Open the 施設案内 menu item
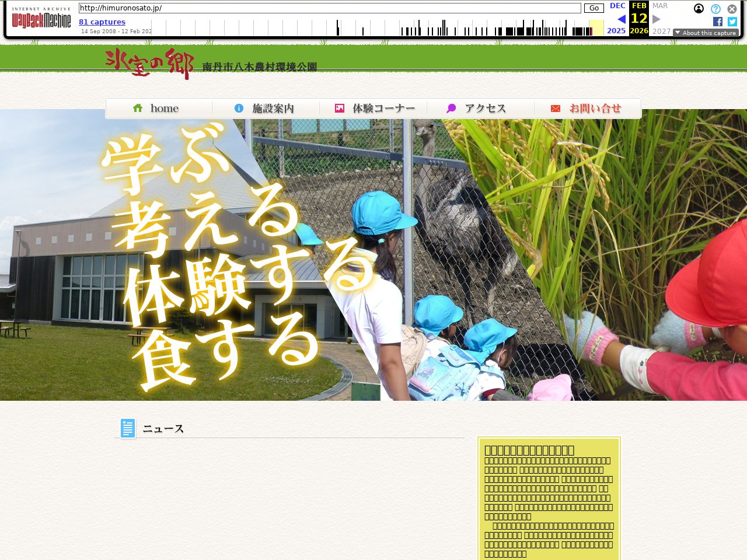Screen dimensions: 747x560 (x=266, y=108)
